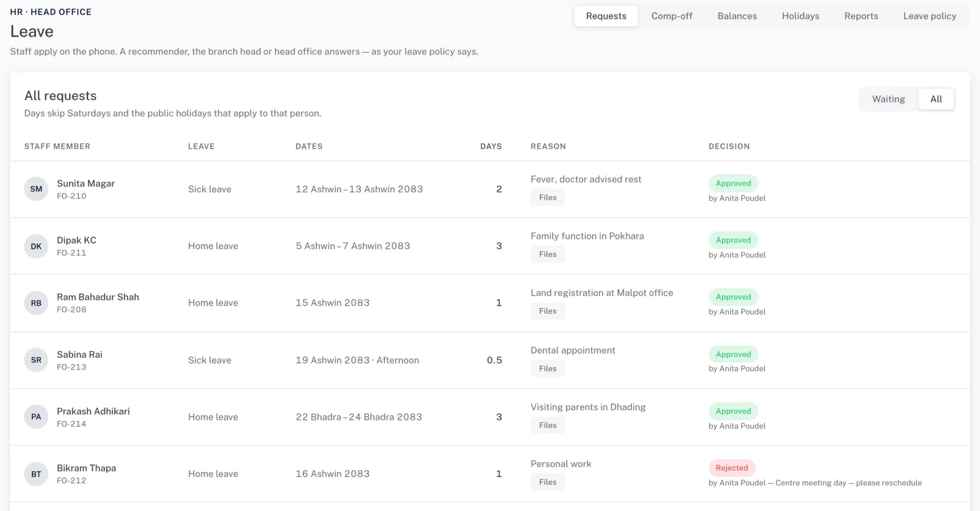This screenshot has height=511, width=980.
Task: Open the Balances tab
Action: (737, 16)
